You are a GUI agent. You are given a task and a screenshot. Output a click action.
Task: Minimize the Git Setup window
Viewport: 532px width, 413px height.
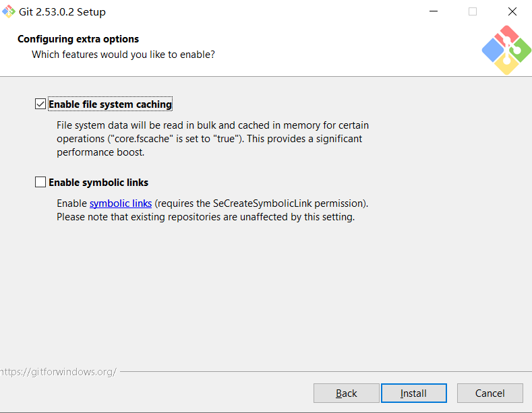pyautogui.click(x=434, y=11)
